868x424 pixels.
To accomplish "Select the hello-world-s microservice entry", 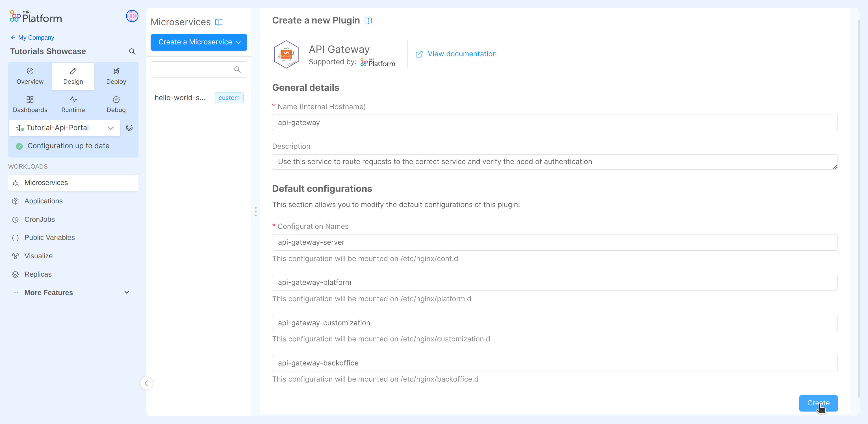I will (x=180, y=98).
